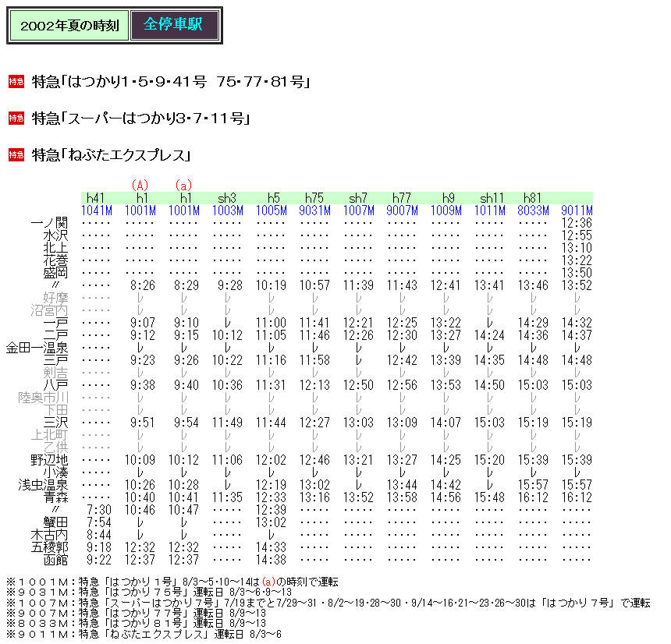Select the 五稜郭 station row label
Screen dimensions: 671x644
[x=50, y=547]
